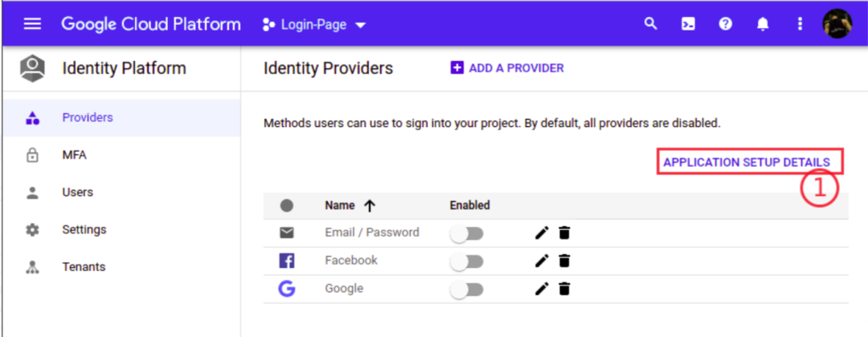Screen dimensions: 868x337
Task: Open the Login-Page project dropdown
Action: [x=314, y=25]
